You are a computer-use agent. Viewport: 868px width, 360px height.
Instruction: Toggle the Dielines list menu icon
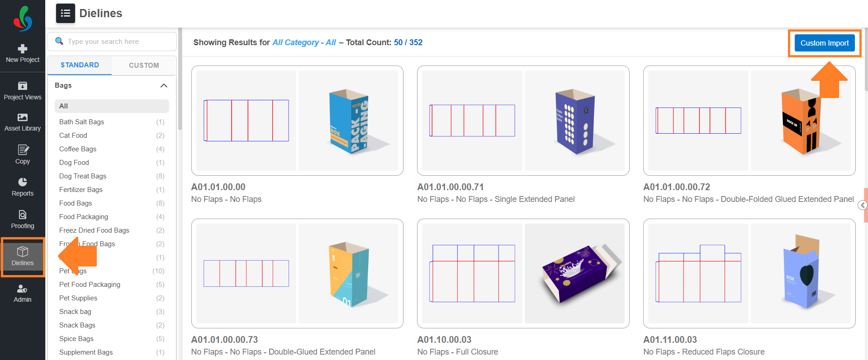point(66,13)
